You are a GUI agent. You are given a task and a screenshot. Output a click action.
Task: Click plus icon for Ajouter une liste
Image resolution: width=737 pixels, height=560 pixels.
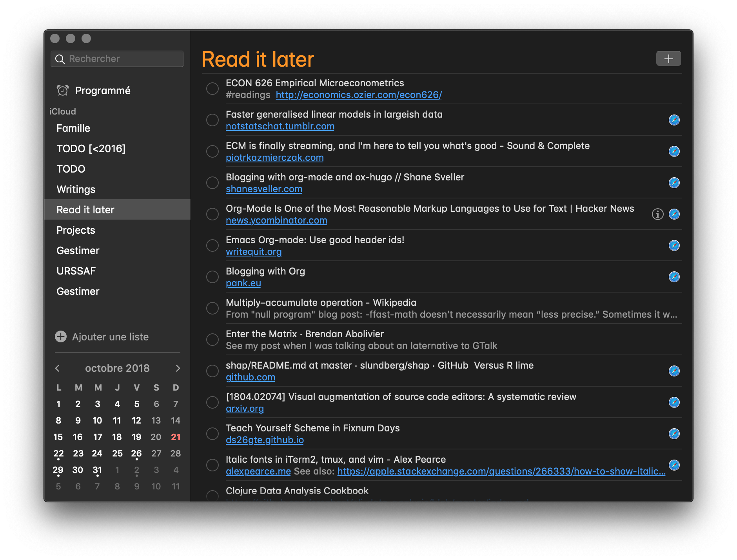61,337
